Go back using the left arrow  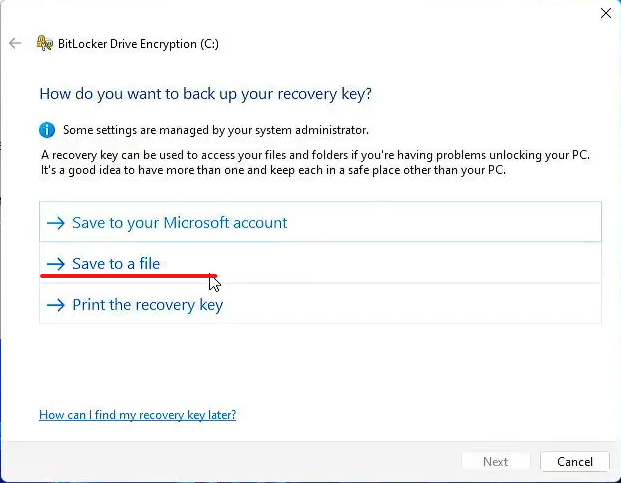coord(15,43)
